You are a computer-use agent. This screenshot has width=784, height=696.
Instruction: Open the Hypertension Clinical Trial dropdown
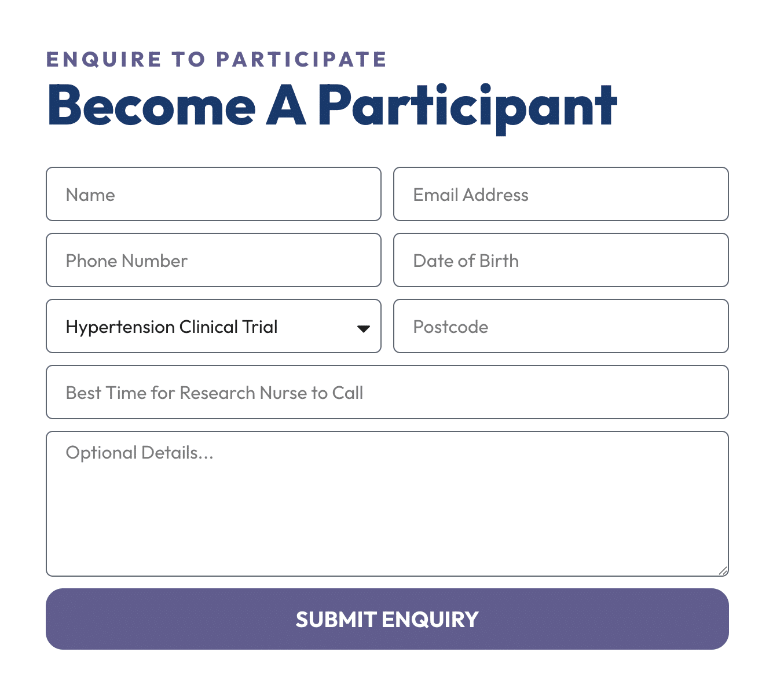tap(213, 326)
